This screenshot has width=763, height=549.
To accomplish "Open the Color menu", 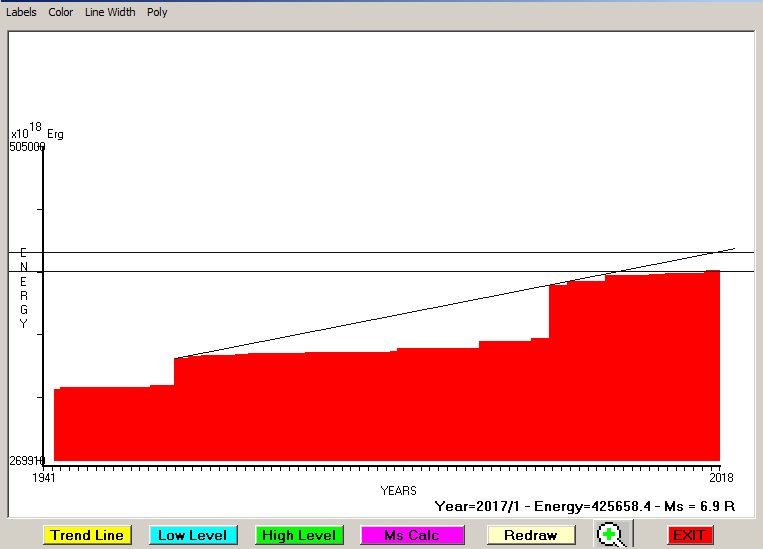I will point(61,13).
